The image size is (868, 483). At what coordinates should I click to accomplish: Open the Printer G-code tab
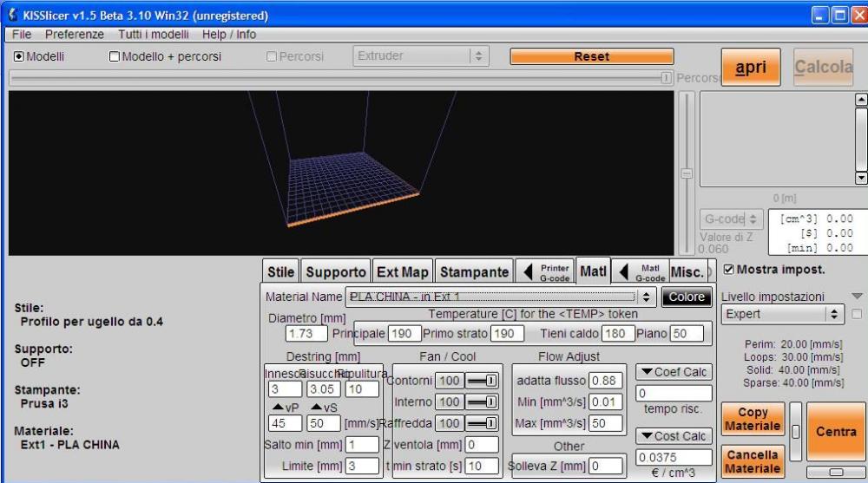(544, 272)
